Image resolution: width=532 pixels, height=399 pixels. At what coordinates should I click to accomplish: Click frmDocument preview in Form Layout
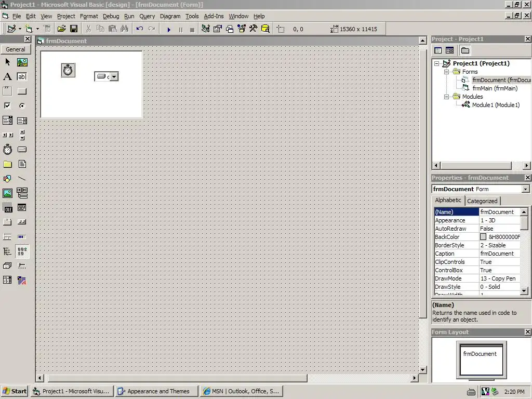pyautogui.click(x=481, y=360)
